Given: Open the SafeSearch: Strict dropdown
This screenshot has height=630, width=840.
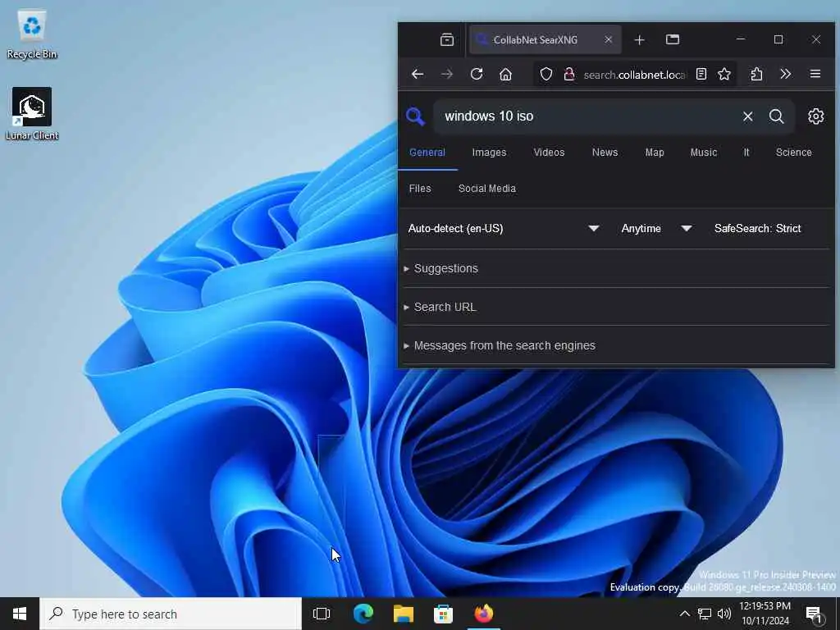Looking at the screenshot, I should pos(757,229).
